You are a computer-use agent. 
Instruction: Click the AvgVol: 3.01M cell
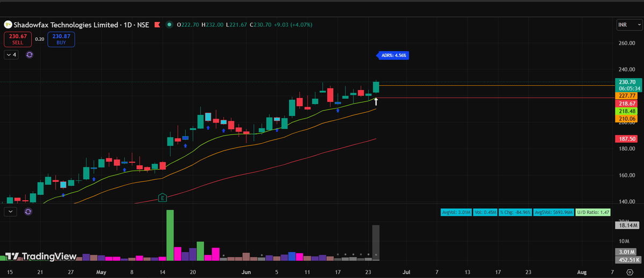click(456, 213)
